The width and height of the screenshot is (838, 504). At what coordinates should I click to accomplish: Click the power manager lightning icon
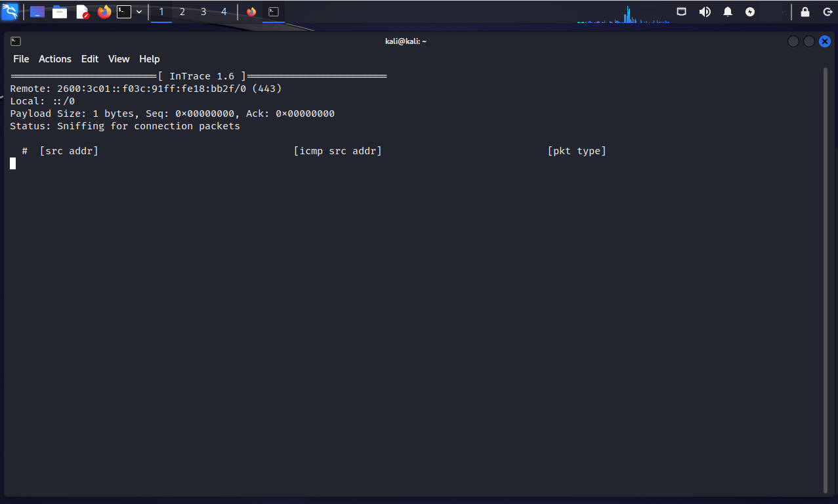[750, 12]
